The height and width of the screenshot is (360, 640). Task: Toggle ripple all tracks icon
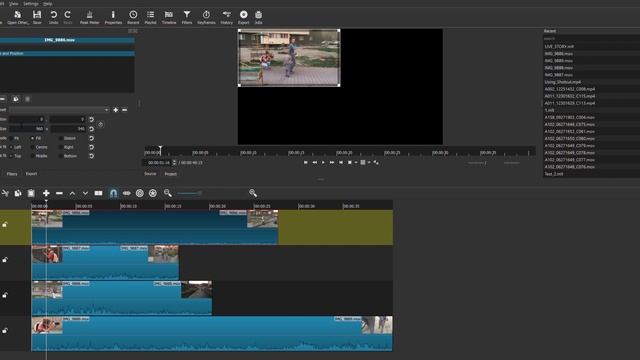[153, 193]
